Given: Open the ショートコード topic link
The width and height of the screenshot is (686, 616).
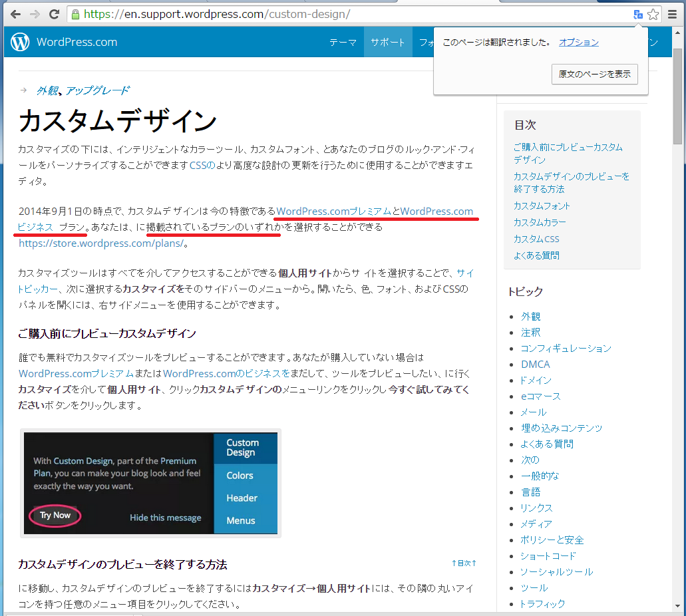Looking at the screenshot, I should pyautogui.click(x=548, y=556).
